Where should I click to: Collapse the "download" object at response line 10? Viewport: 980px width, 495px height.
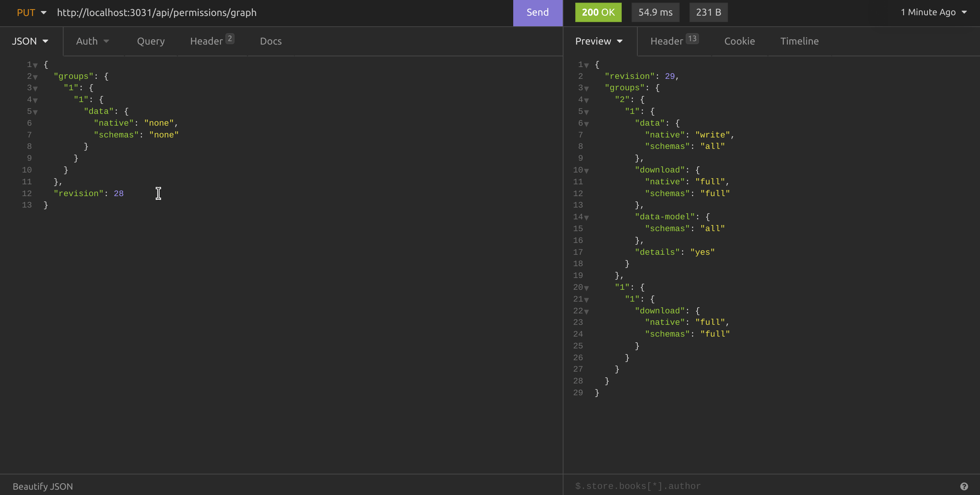(586, 170)
